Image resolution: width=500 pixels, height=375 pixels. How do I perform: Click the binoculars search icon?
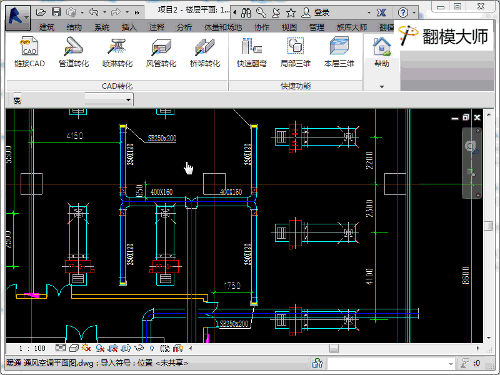246,13
